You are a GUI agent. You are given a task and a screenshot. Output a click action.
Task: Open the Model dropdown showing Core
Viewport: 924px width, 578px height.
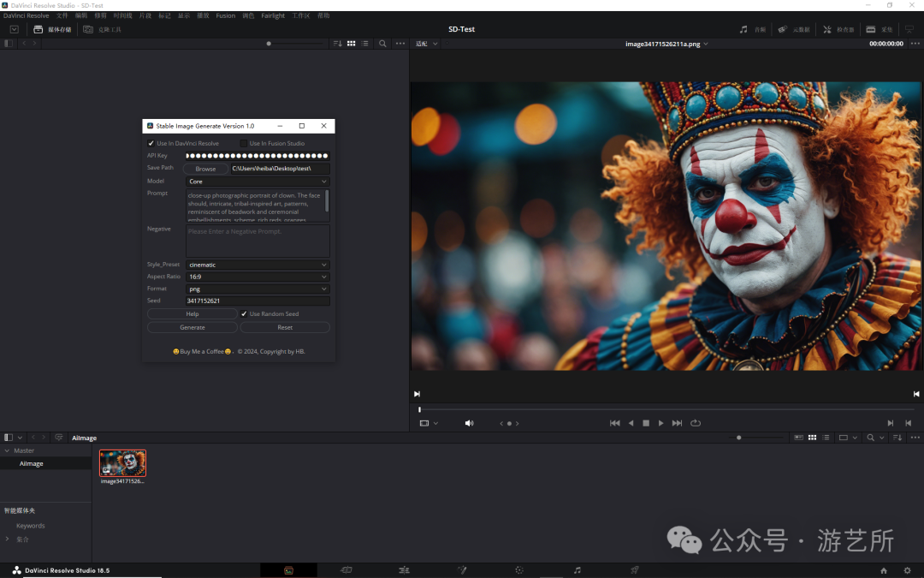(x=258, y=182)
